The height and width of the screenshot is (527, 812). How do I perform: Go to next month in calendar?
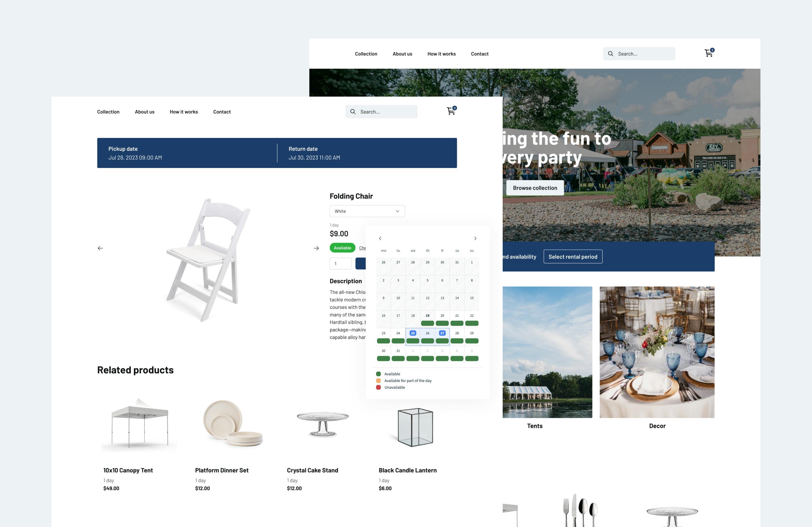click(475, 238)
